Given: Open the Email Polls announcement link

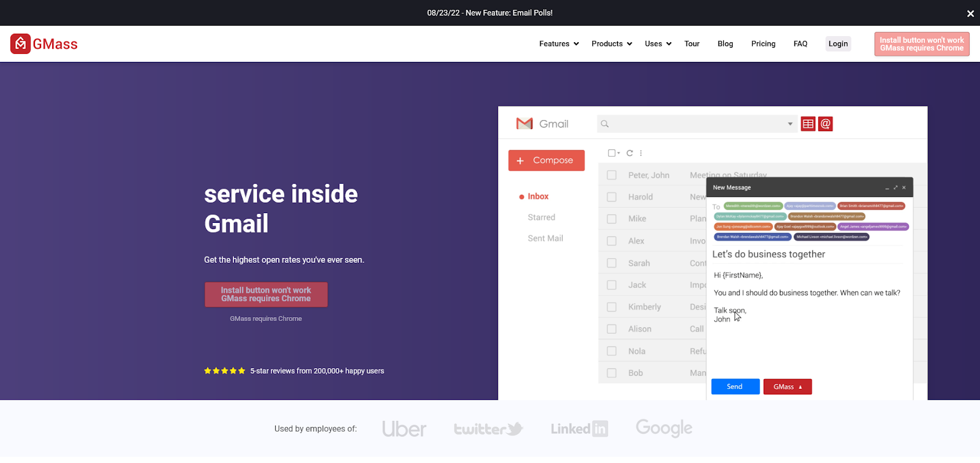Looking at the screenshot, I should pos(490,13).
